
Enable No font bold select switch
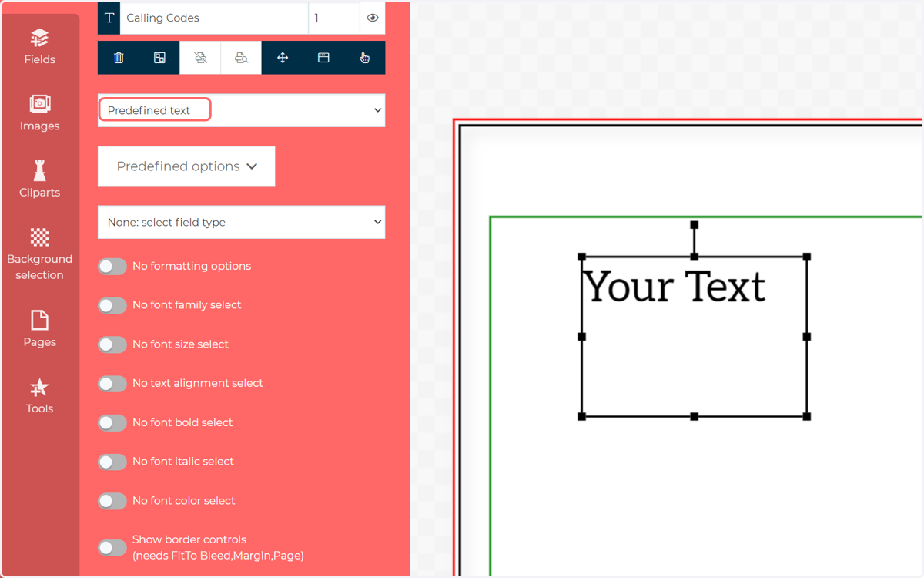(112, 423)
